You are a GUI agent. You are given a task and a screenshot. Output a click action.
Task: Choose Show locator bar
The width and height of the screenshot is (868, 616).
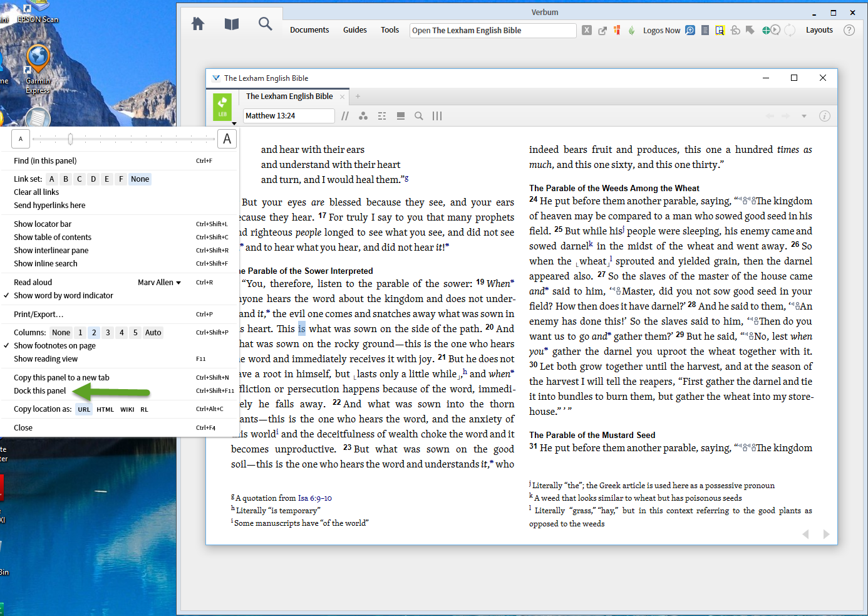point(43,224)
